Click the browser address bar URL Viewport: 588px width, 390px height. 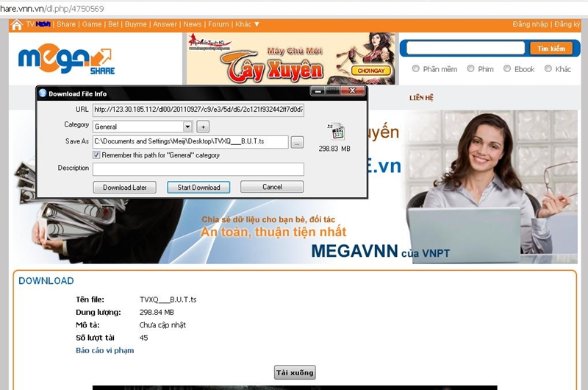52,8
